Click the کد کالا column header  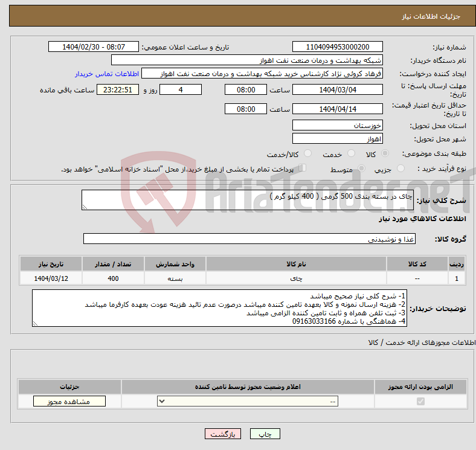417,264
